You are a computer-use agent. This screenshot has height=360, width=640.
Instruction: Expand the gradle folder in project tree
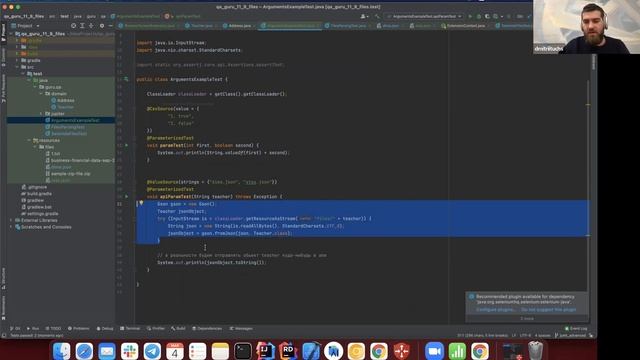coord(17,60)
